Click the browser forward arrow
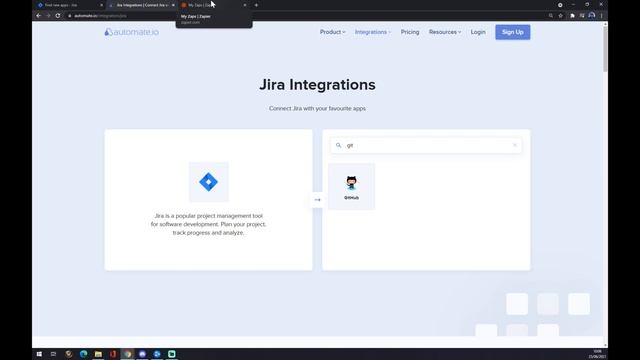The width and height of the screenshot is (640, 360). click(x=48, y=16)
